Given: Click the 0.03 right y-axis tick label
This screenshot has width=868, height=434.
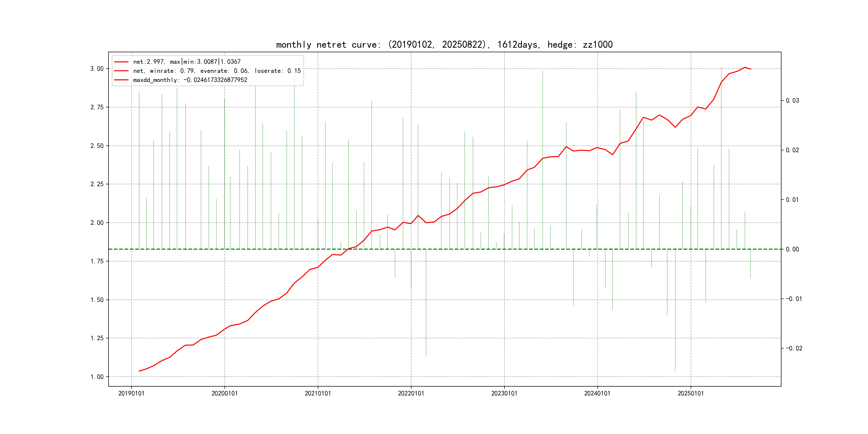Looking at the screenshot, I should [792, 100].
